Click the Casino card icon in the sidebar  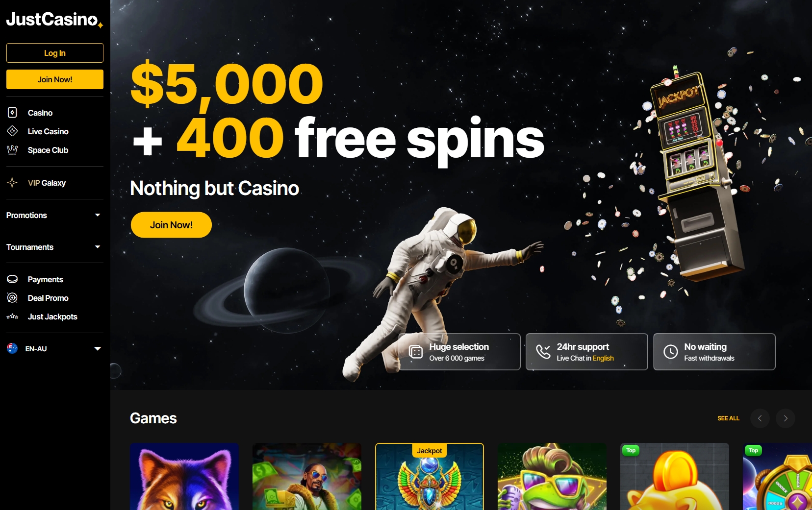[13, 113]
